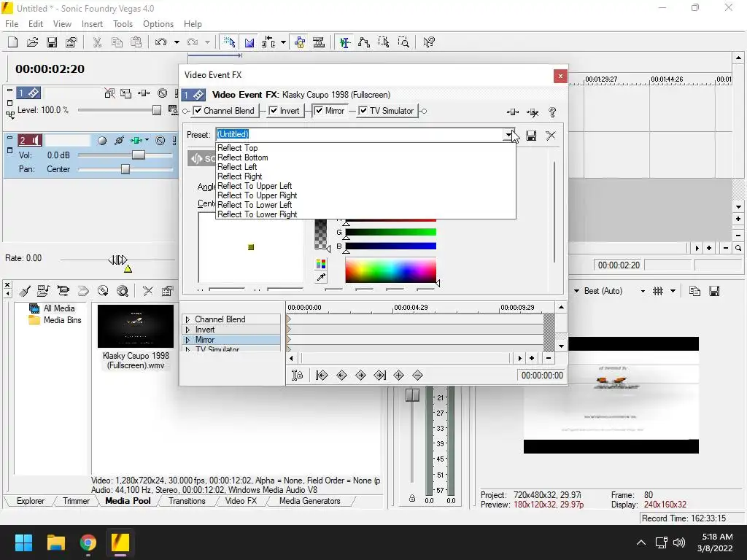Screen dimensions: 747x560
Task: Toggle the preview overlays grid icon
Action: coord(658,291)
